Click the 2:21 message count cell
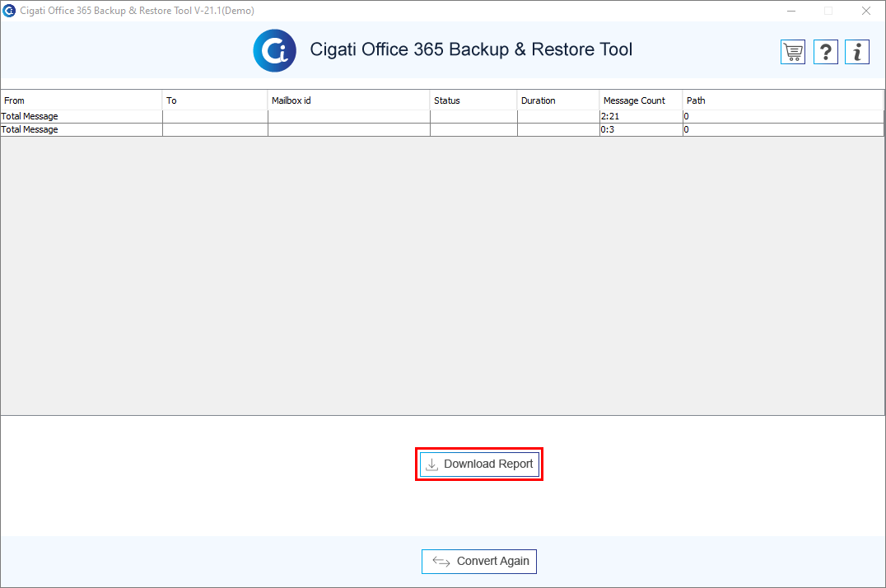This screenshot has height=588, width=886. [641, 116]
